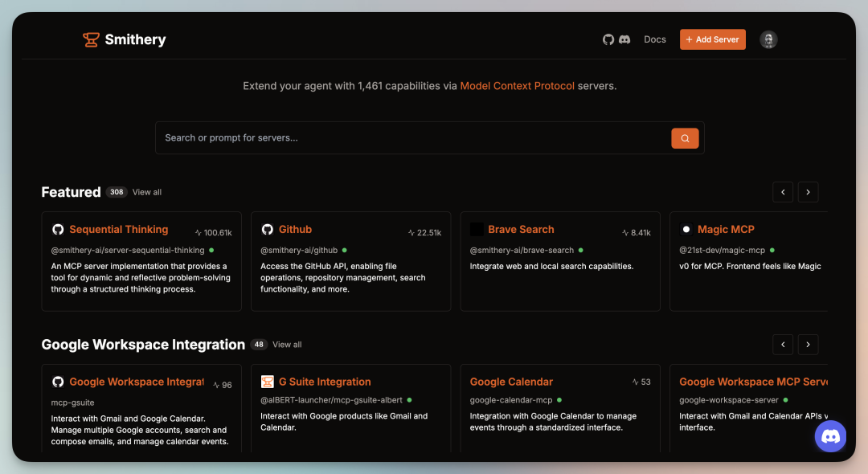
Task: Click the Featured section heading
Action: coord(71,192)
